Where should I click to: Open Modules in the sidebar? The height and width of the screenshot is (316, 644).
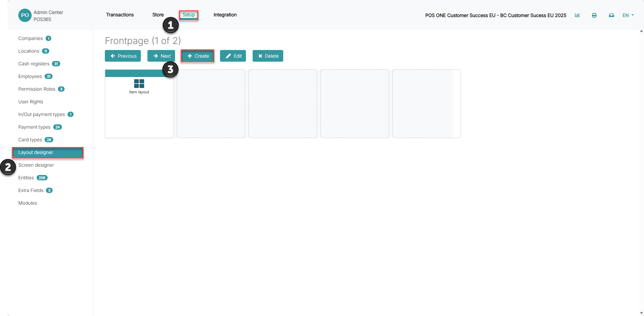(28, 203)
